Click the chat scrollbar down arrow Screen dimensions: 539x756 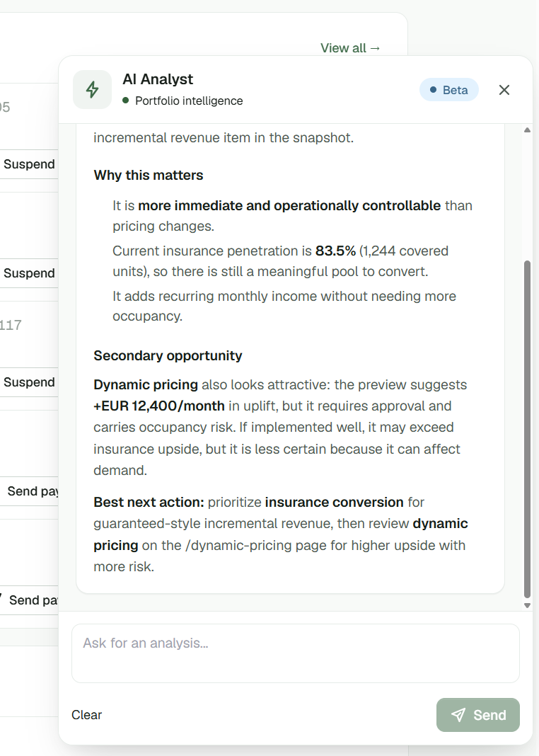pos(528,605)
